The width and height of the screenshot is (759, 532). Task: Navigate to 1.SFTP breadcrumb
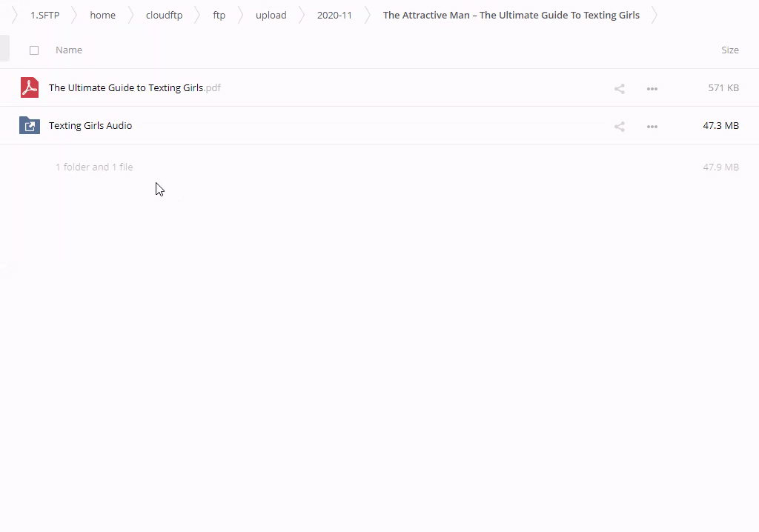(x=44, y=16)
